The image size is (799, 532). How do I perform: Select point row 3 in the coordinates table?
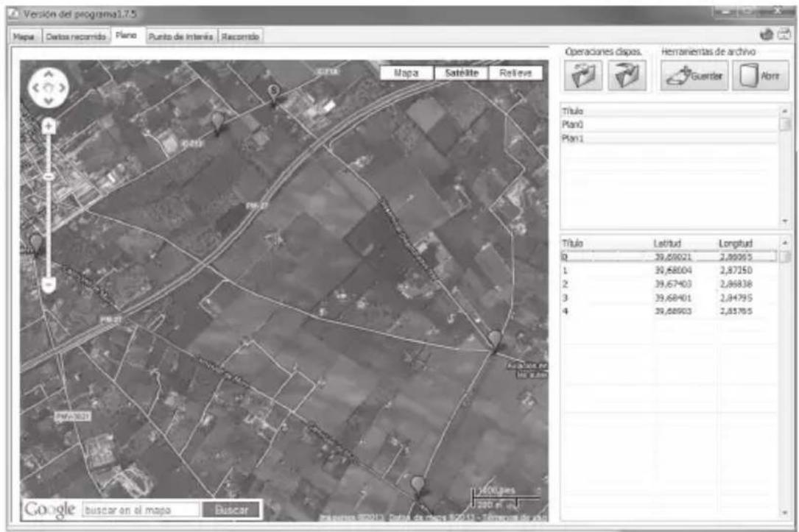pyautogui.click(x=669, y=298)
